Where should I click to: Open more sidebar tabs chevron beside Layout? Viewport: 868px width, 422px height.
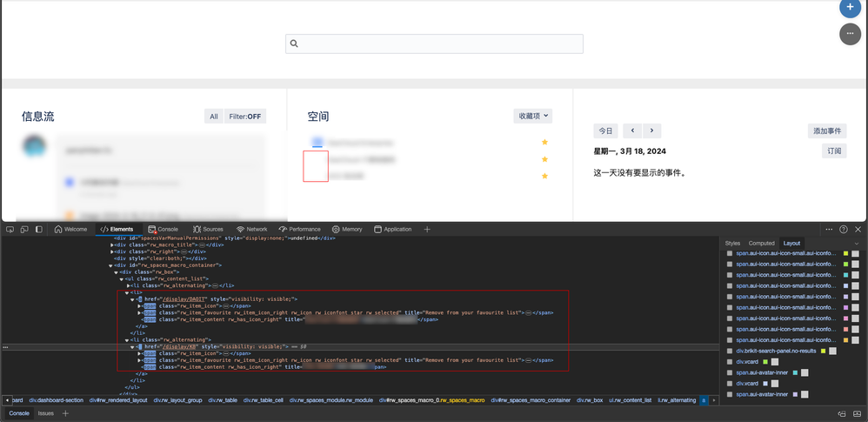857,243
